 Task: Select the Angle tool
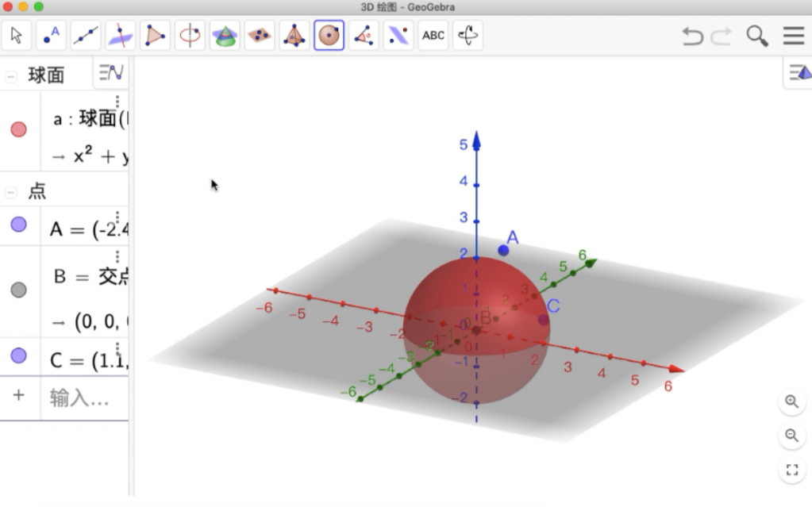tap(364, 36)
